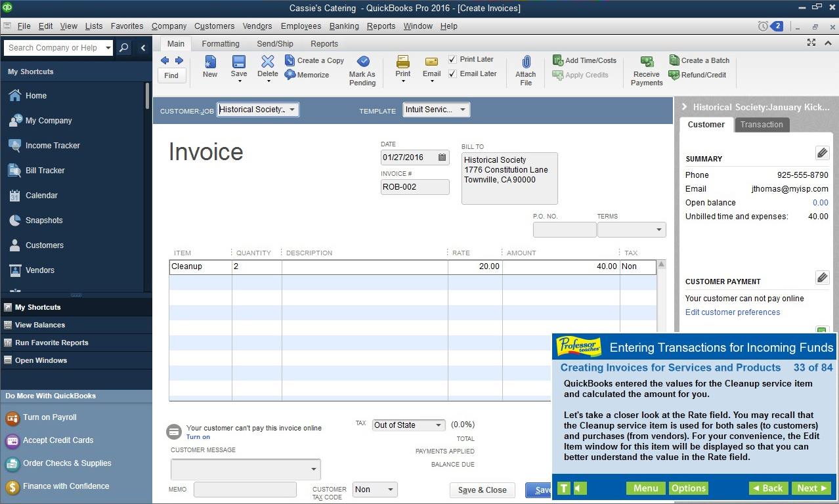Click the Add Time/Costs icon
The height and width of the screenshot is (504, 839).
583,60
